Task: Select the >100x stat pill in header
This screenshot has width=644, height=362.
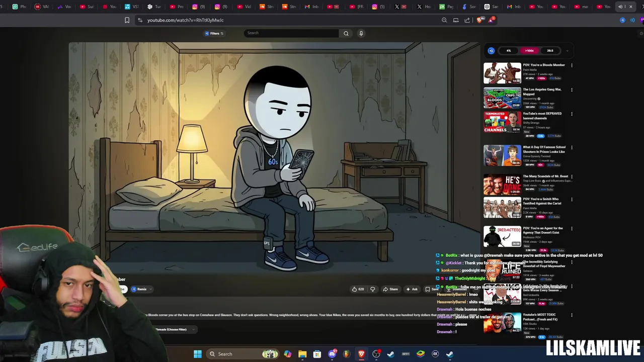Action: click(x=529, y=50)
